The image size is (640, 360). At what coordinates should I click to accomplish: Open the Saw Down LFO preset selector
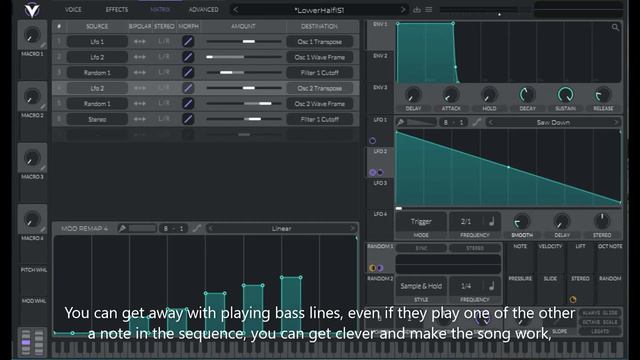coord(553,122)
